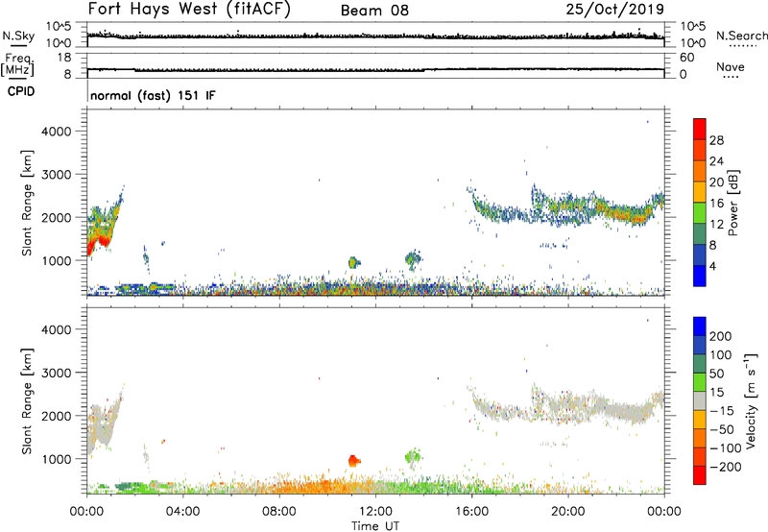Viewport: 768px width, 532px height.
Task: Click the green velocity blob near 13:30 UT
Action: tap(413, 457)
